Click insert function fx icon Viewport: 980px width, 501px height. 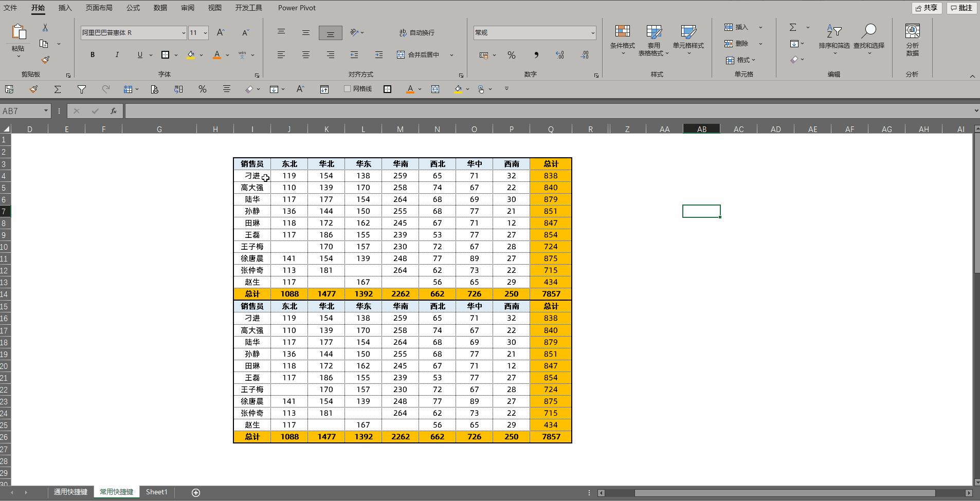tap(113, 111)
